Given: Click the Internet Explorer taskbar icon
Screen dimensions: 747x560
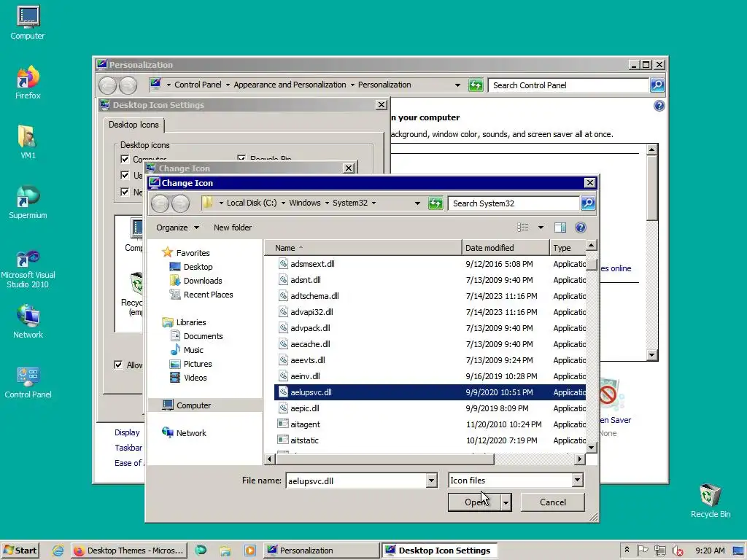Looking at the screenshot, I should pyautogui.click(x=58, y=551).
